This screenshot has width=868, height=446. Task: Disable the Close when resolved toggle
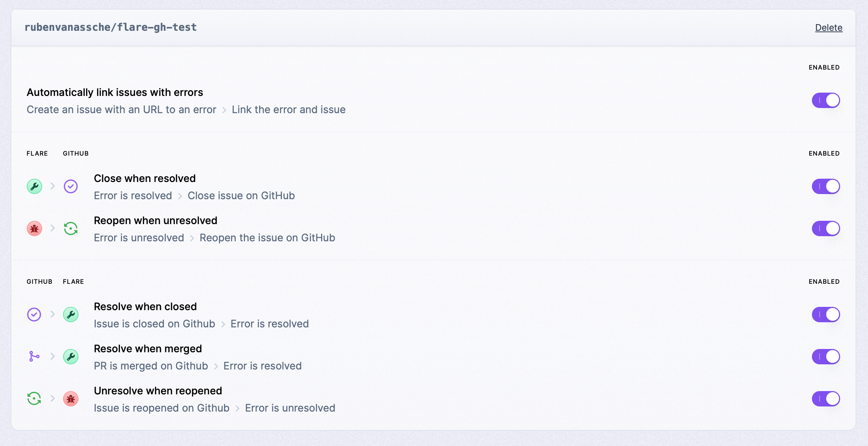pos(825,186)
